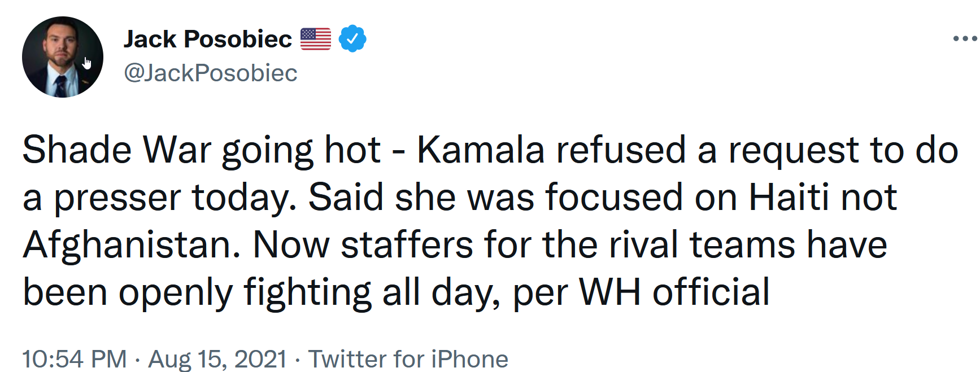Open the Jack Posobiec display name link
This screenshot has width=980, height=372.
[208, 39]
